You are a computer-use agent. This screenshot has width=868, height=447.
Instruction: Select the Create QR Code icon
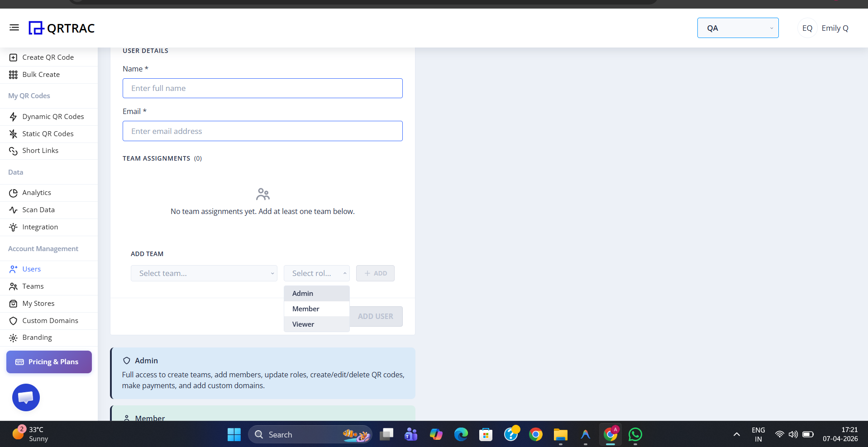[13, 57]
